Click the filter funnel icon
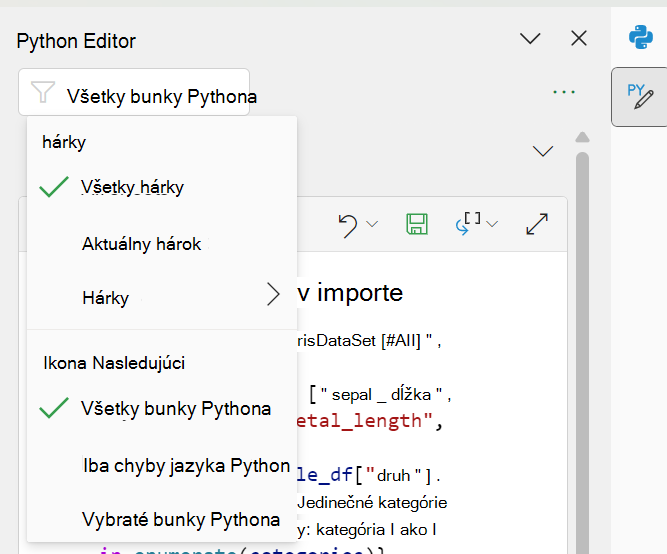The image size is (667, 554). click(43, 91)
